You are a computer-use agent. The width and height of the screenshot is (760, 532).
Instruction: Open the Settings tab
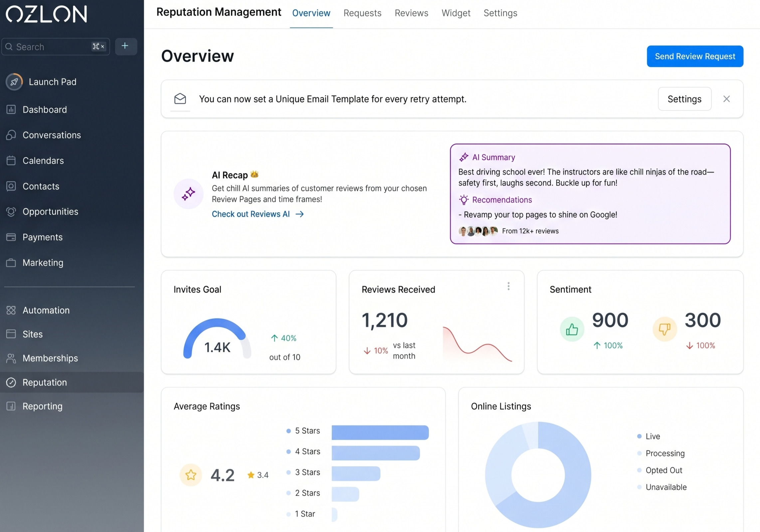(x=500, y=13)
